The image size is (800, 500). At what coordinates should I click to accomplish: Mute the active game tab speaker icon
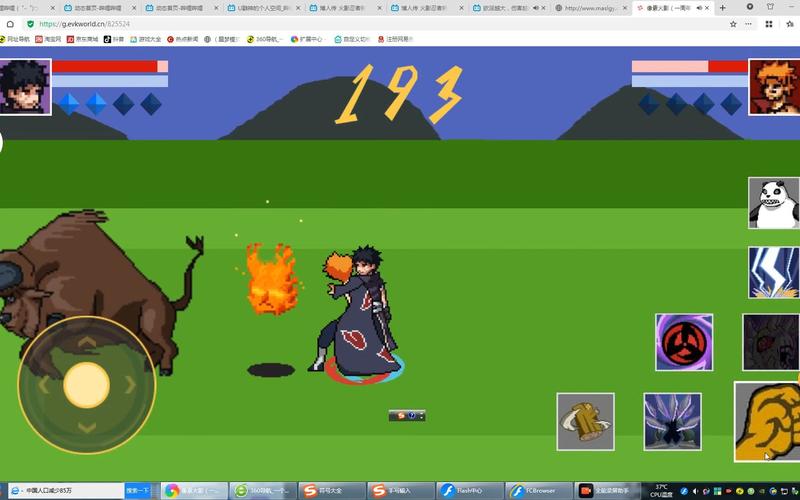tap(699, 8)
